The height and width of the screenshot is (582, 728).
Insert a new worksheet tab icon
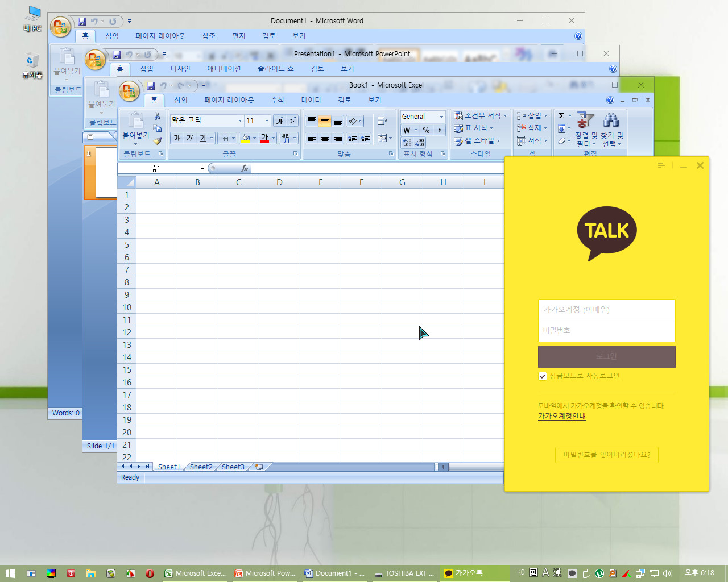[259, 467]
